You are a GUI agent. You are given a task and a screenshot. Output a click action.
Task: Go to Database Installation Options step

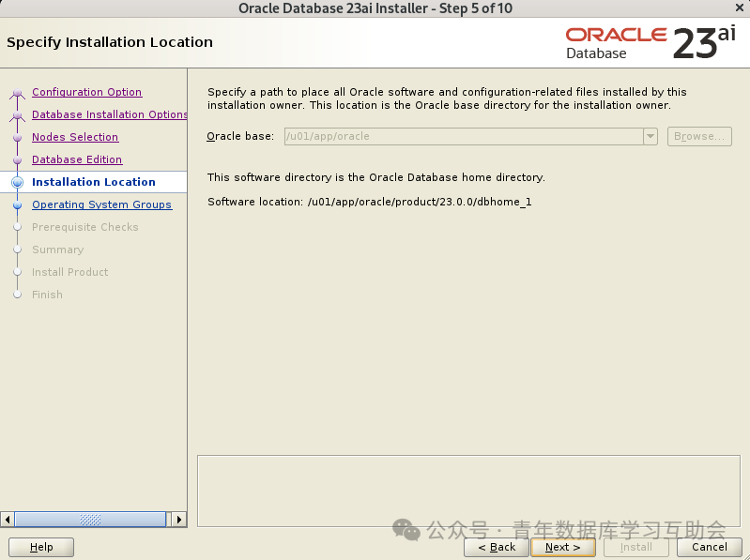point(110,114)
